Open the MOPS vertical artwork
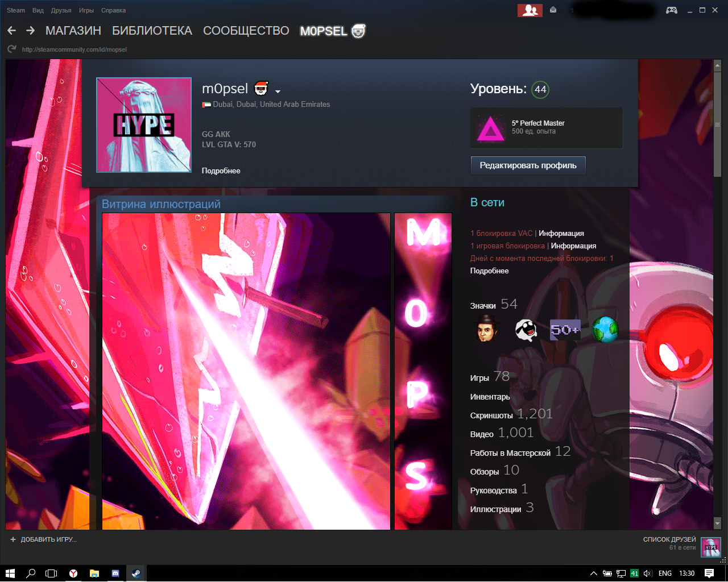The image size is (728, 582). [x=423, y=372]
